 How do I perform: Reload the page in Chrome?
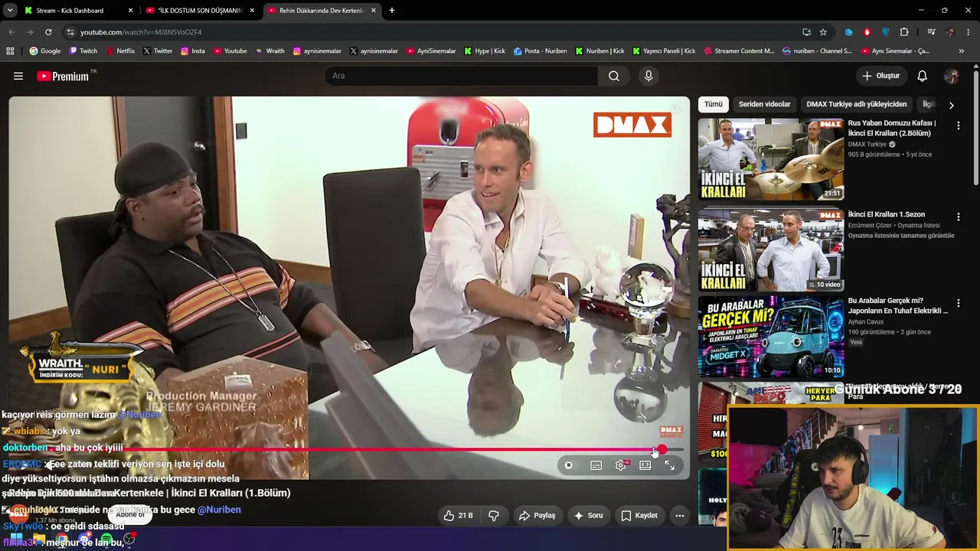[x=48, y=32]
